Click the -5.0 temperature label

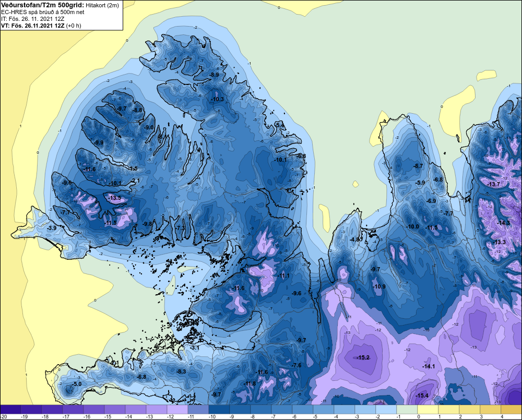(x=77, y=384)
